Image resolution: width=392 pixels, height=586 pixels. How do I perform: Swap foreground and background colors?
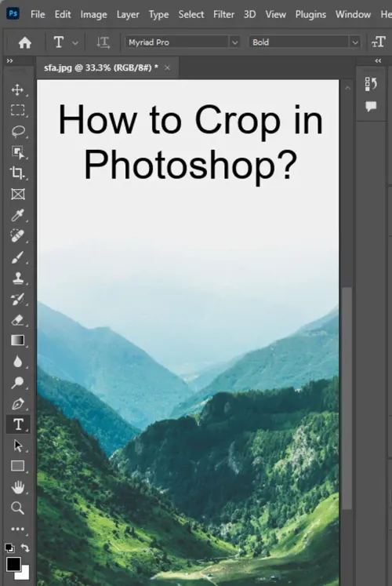tap(25, 548)
